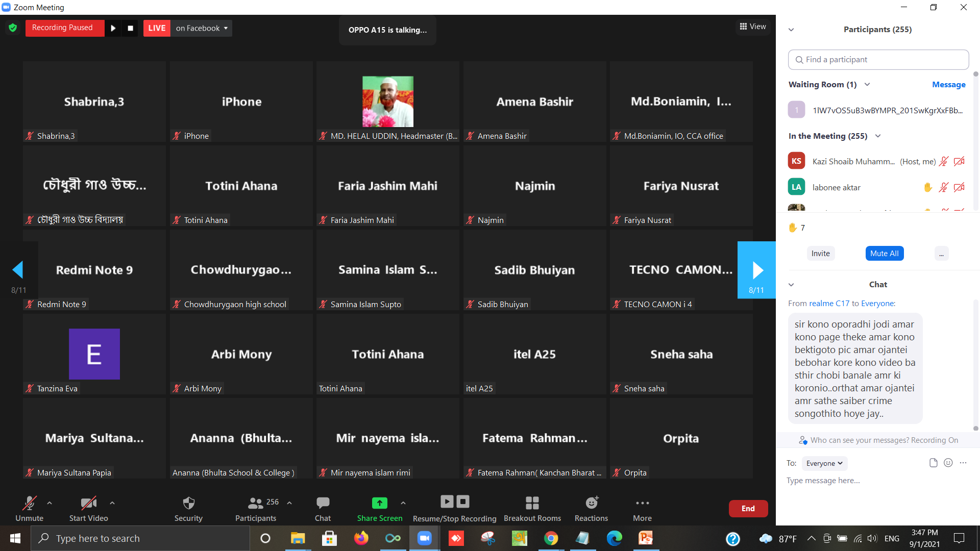Image resolution: width=980 pixels, height=551 pixels.
Task: Click labonee aktar's muted mic icon
Action: (944, 188)
